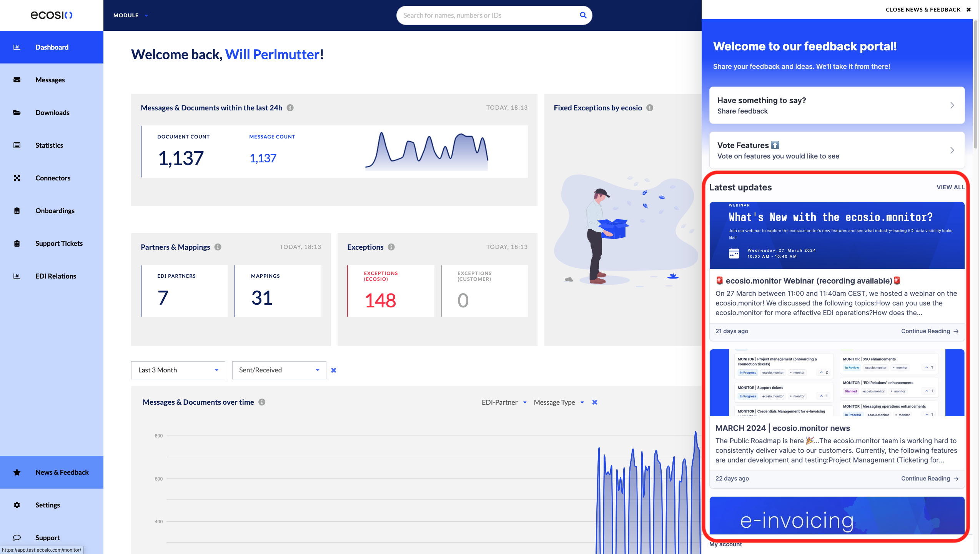This screenshot has height=554, width=980.
Task: Click the Onboardings clipboard icon
Action: (x=17, y=210)
